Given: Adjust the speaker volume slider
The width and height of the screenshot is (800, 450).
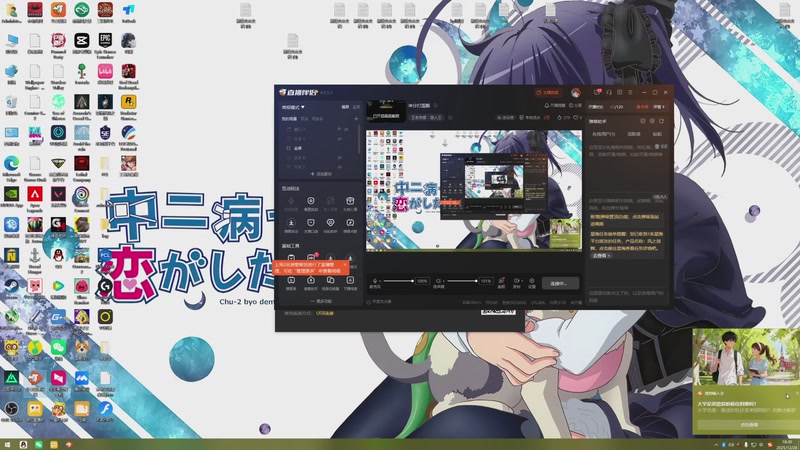Looking at the screenshot, I should coord(462,281).
